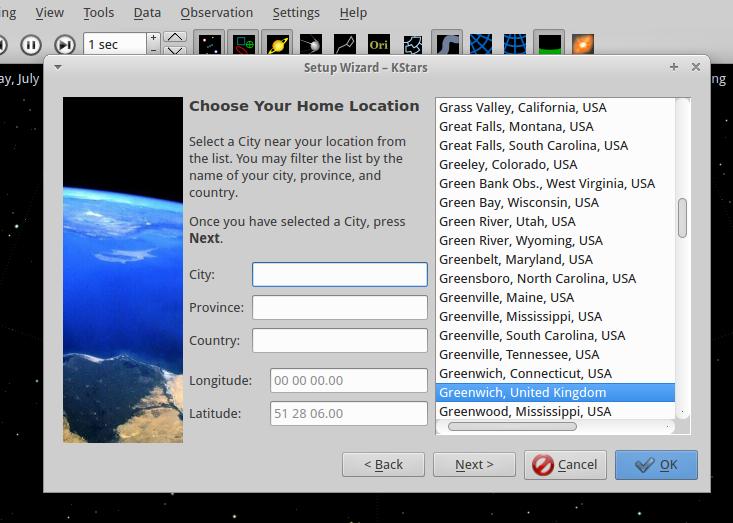Image resolution: width=733 pixels, height=523 pixels.
Task: Click the city list horizontal scrollbar
Action: click(512, 426)
